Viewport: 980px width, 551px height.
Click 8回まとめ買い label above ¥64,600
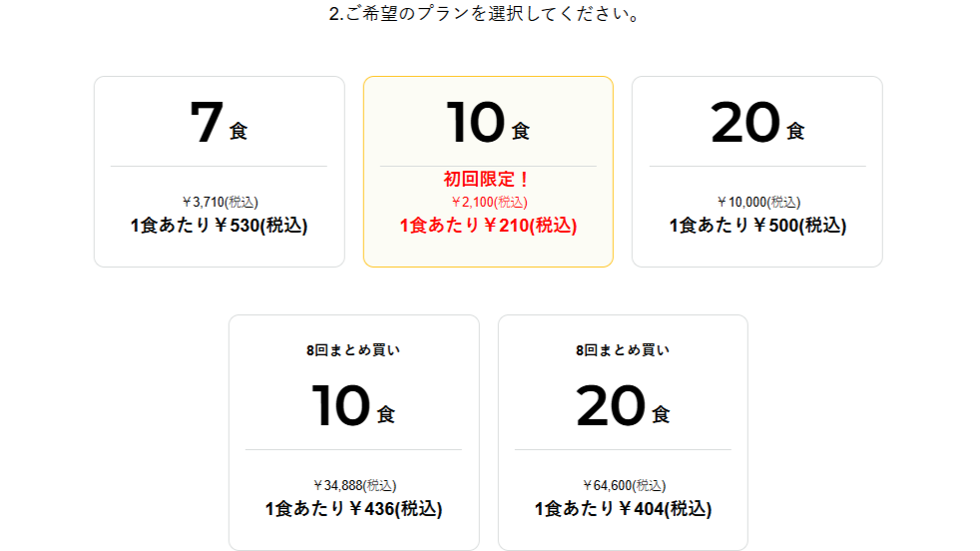point(623,350)
